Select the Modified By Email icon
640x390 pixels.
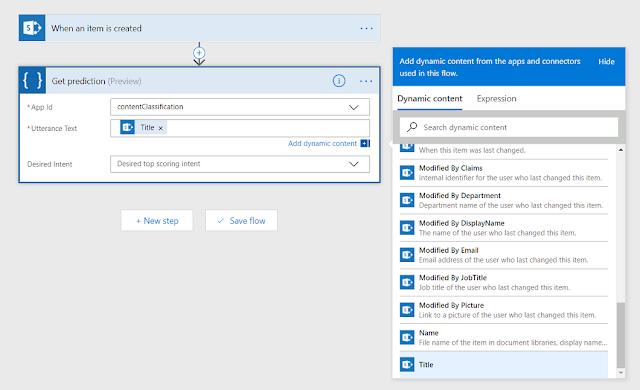point(407,255)
